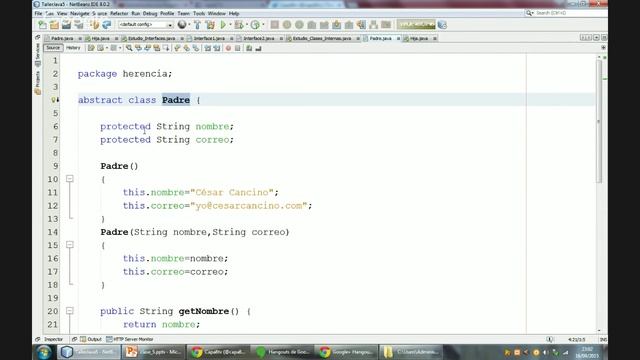Click the New Project toolbar icon

click(54, 25)
